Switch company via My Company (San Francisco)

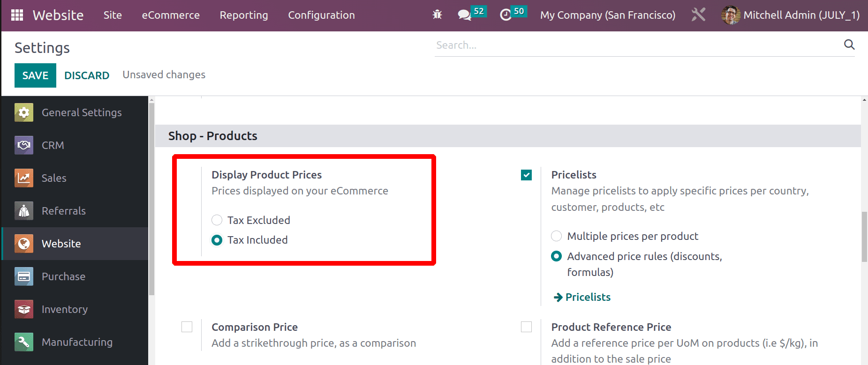tap(608, 15)
